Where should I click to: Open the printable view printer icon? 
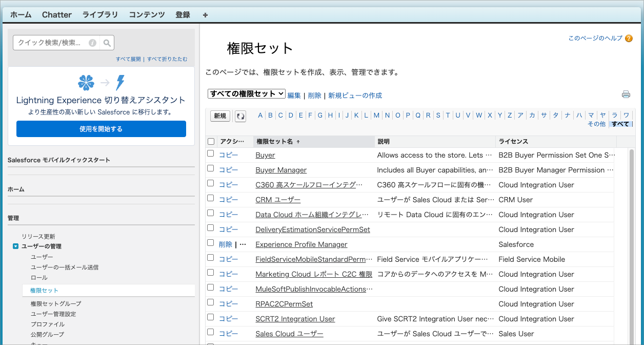click(626, 94)
